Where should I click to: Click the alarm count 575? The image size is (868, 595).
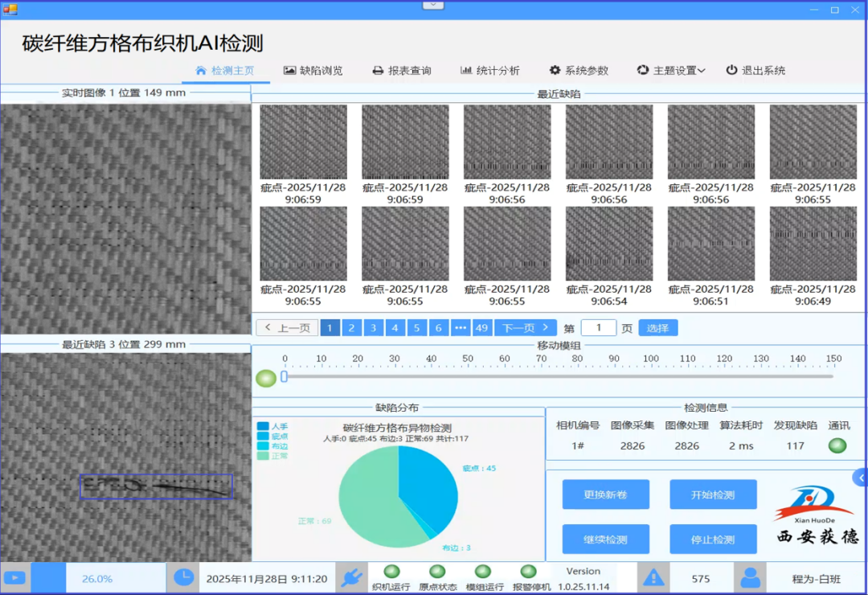click(x=700, y=578)
